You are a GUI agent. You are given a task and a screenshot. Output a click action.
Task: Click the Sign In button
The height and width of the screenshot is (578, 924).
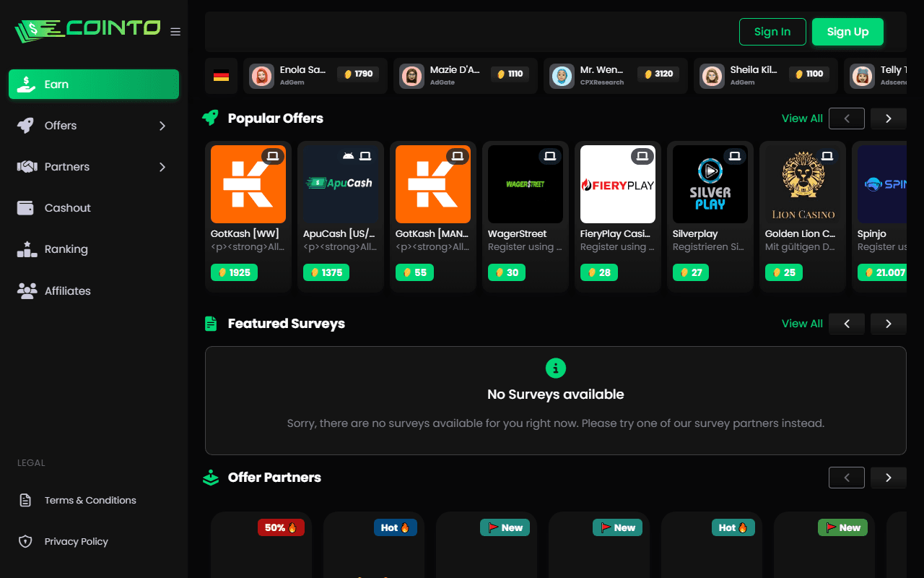(772, 32)
